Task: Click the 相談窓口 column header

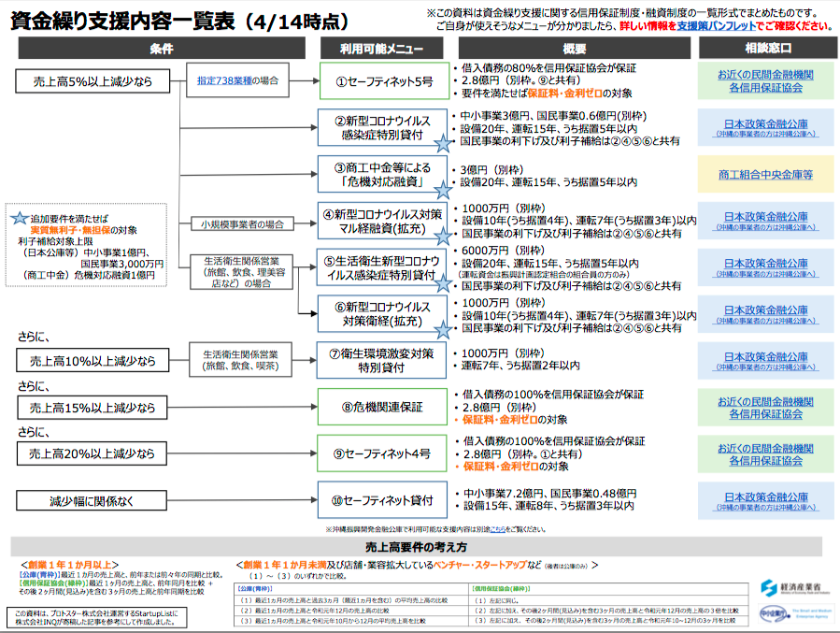Action: (765, 48)
